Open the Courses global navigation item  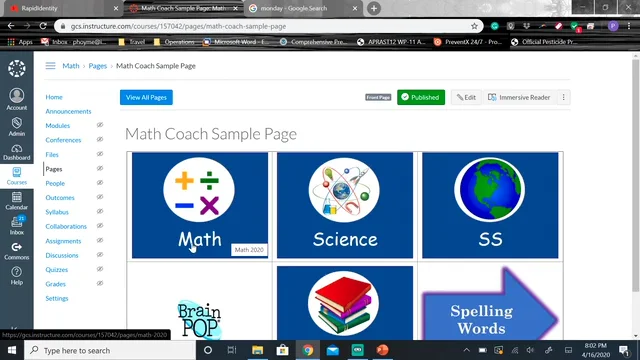17,176
